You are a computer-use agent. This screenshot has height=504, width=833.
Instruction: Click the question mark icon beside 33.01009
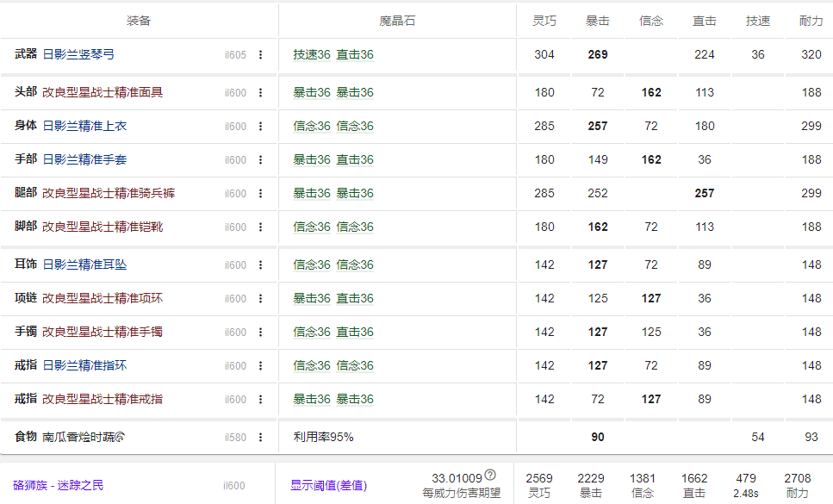[489, 474]
